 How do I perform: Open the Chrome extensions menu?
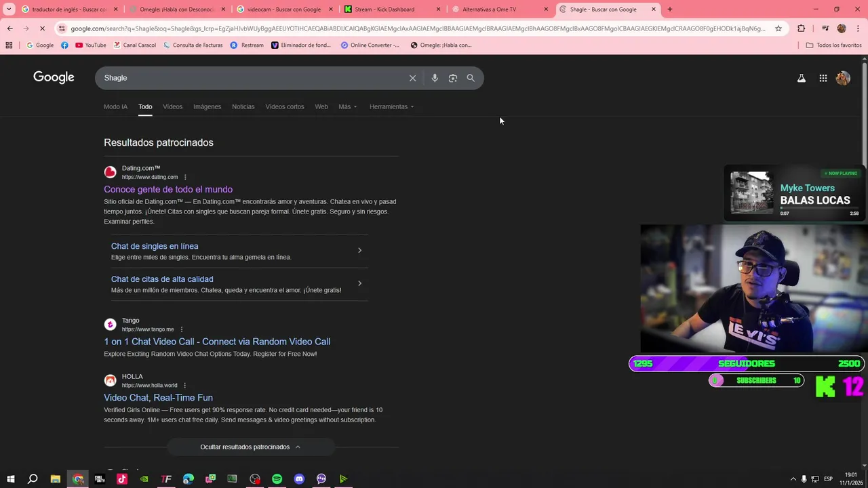tap(802, 28)
